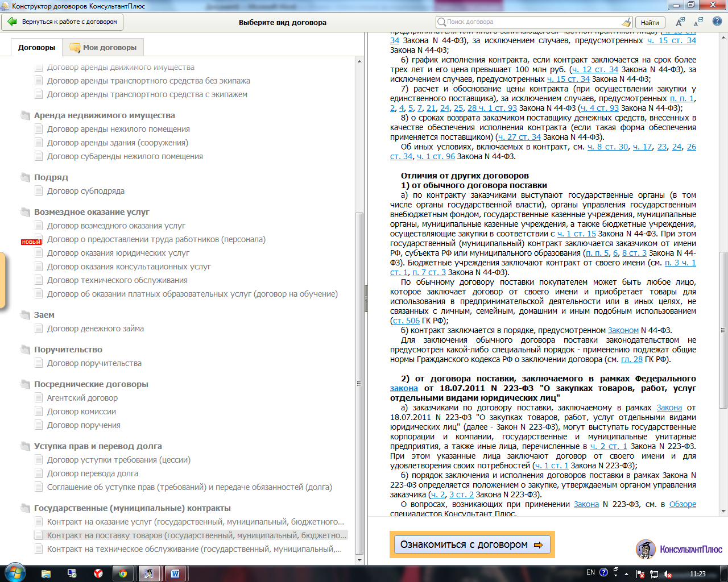Select Контракт на оказание услуг item

(x=196, y=522)
